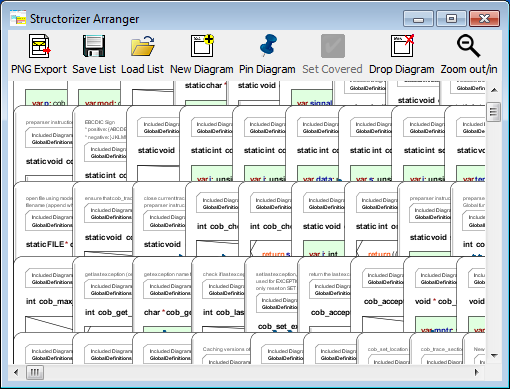This screenshot has width=510, height=389.
Task: Select the "int cob_las" diagram
Action: pos(219,295)
